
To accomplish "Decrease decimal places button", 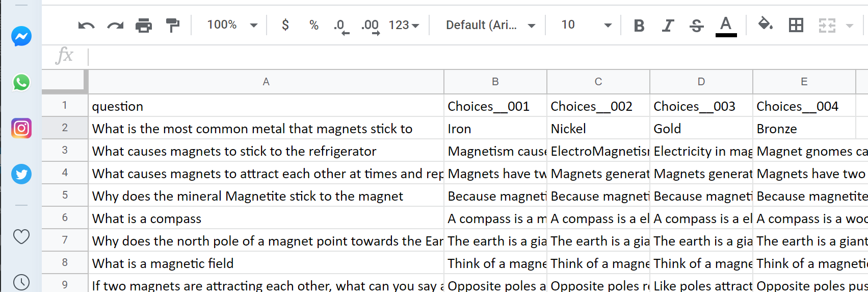I will (x=341, y=26).
